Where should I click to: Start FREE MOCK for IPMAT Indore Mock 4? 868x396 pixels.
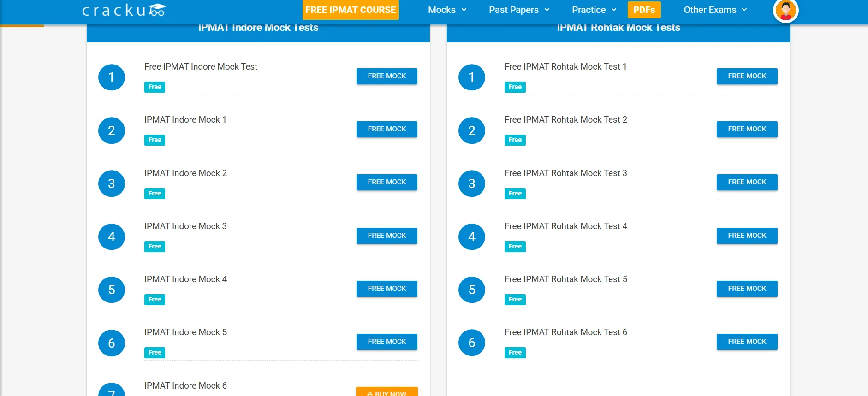coord(387,289)
